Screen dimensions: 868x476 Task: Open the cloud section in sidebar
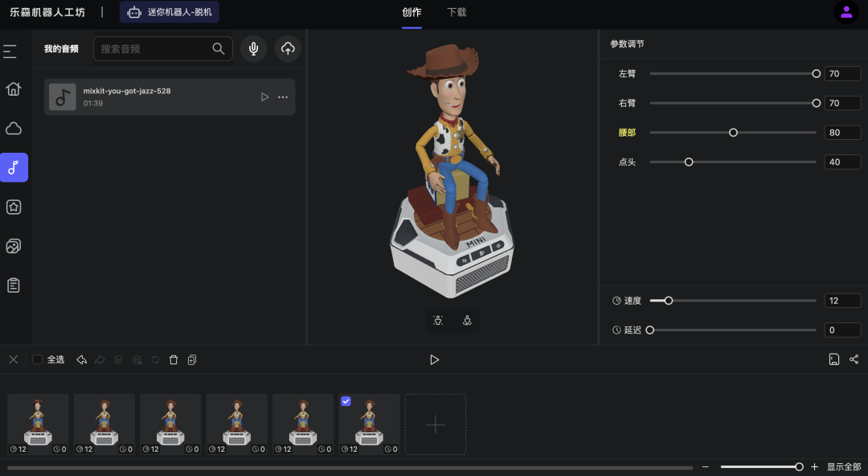pos(14,129)
